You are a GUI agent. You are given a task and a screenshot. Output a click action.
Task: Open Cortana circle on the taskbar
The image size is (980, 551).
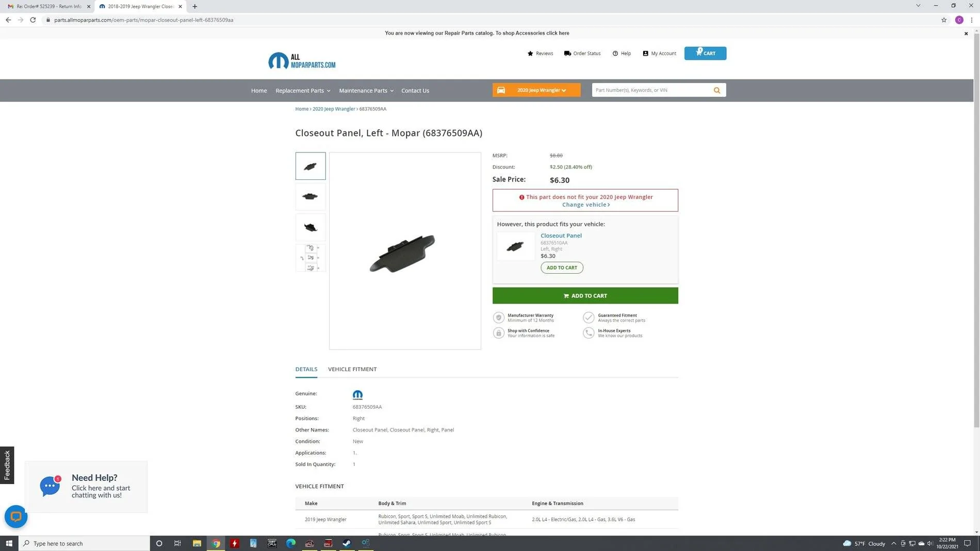[x=159, y=543]
